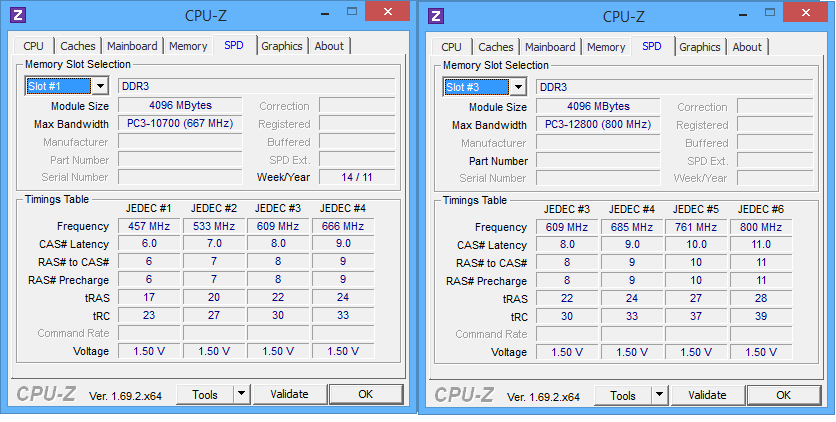Image resolution: width=836 pixels, height=422 pixels.
Task: Click Validate button in right window
Action: 708,395
